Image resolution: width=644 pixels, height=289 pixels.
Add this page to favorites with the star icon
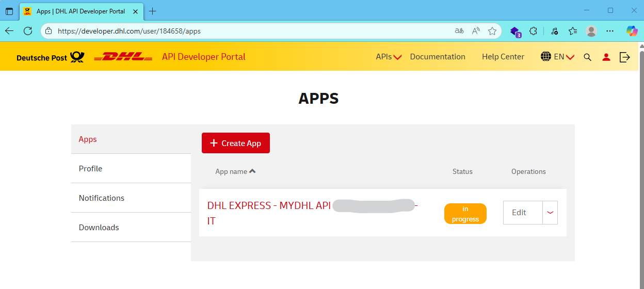(492, 31)
